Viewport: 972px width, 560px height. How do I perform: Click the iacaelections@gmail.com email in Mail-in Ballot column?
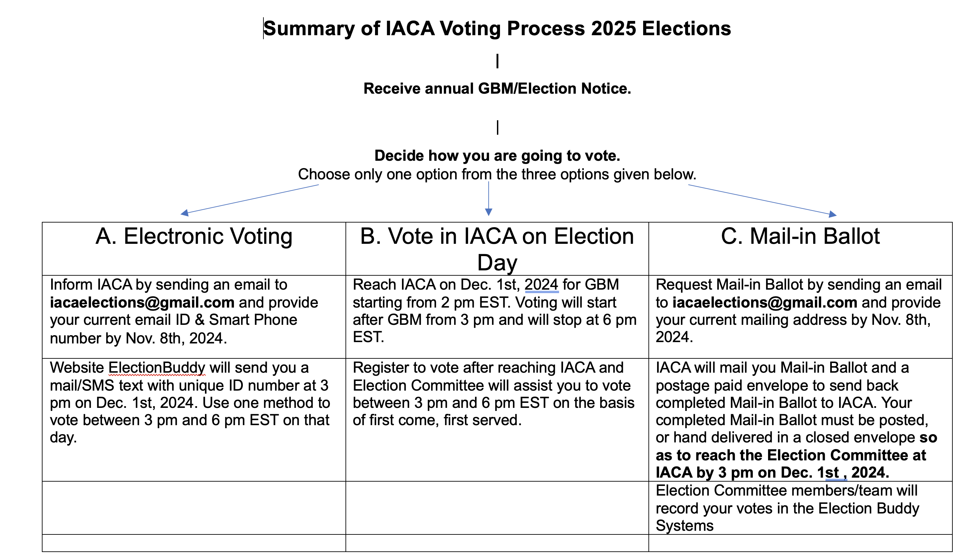[x=765, y=303]
